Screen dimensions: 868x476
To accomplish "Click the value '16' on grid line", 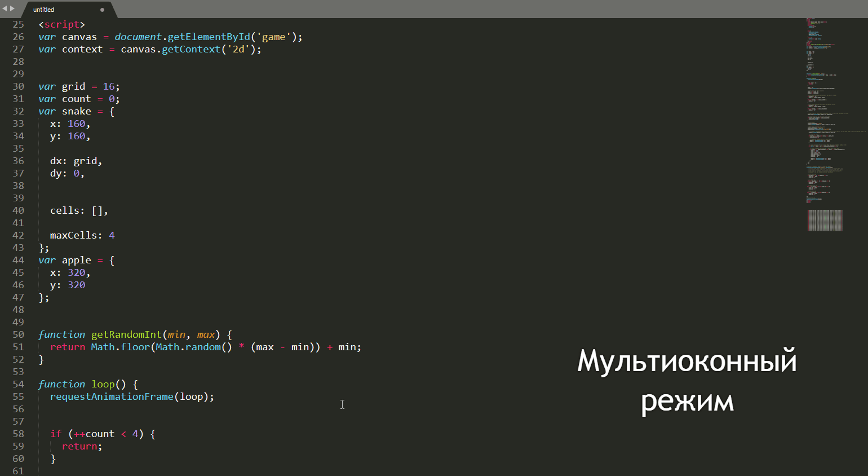I will click(109, 86).
